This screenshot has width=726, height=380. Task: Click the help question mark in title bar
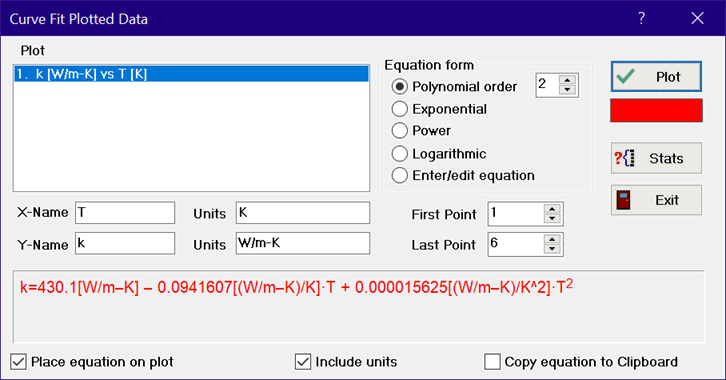[x=641, y=19]
